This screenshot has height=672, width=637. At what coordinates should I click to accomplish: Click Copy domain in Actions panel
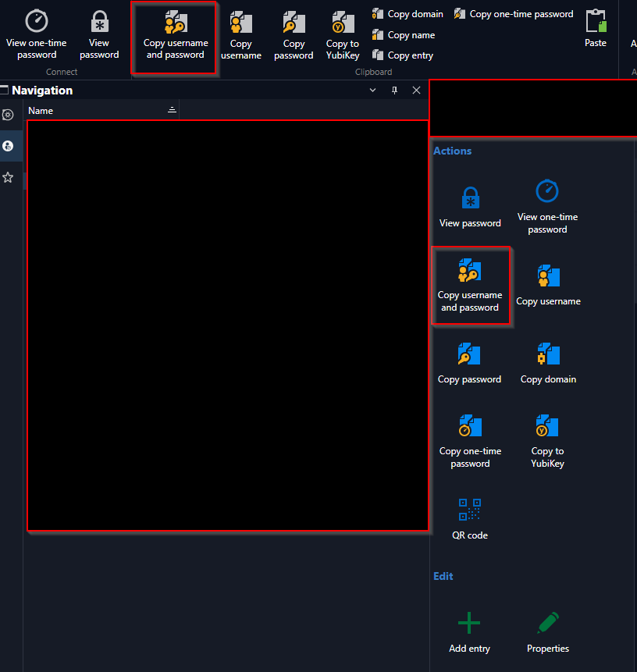click(548, 363)
